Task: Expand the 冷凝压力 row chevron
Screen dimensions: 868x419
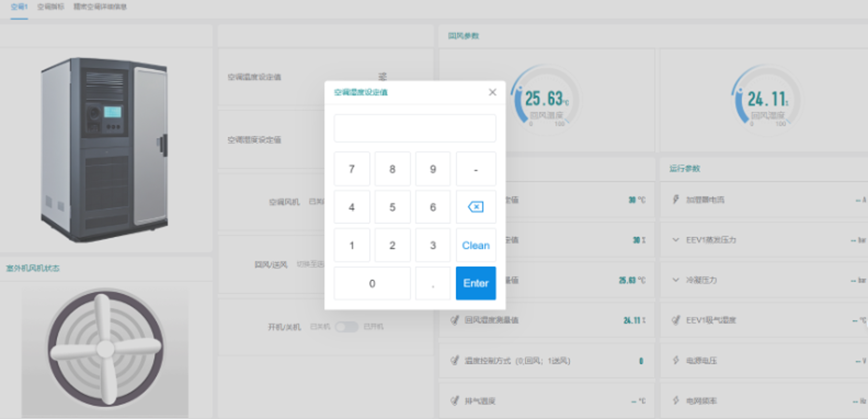Action: pyautogui.click(x=675, y=280)
